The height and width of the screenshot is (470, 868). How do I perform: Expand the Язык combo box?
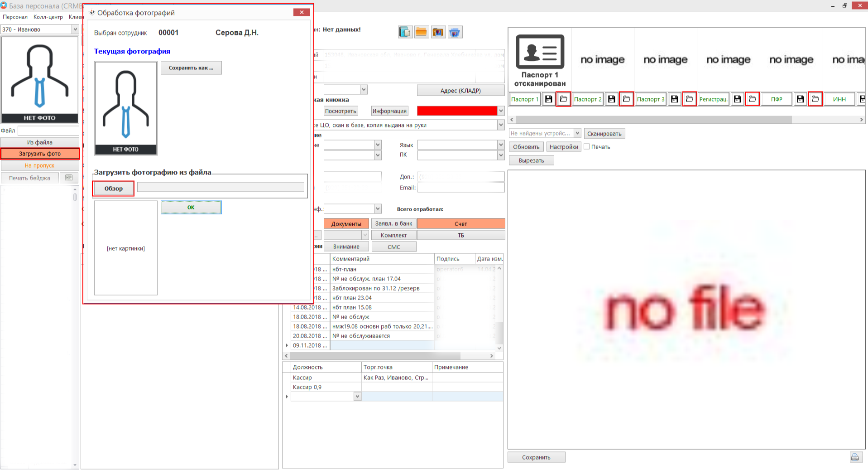500,145
